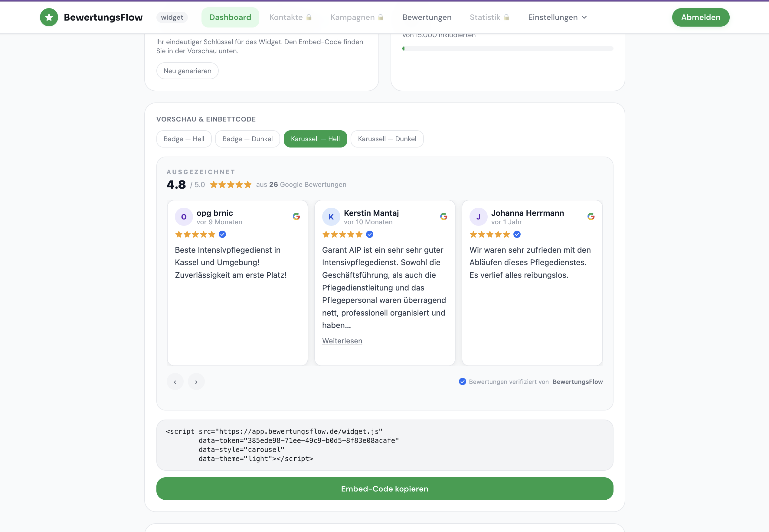Open the Statistik nav item

click(x=489, y=17)
